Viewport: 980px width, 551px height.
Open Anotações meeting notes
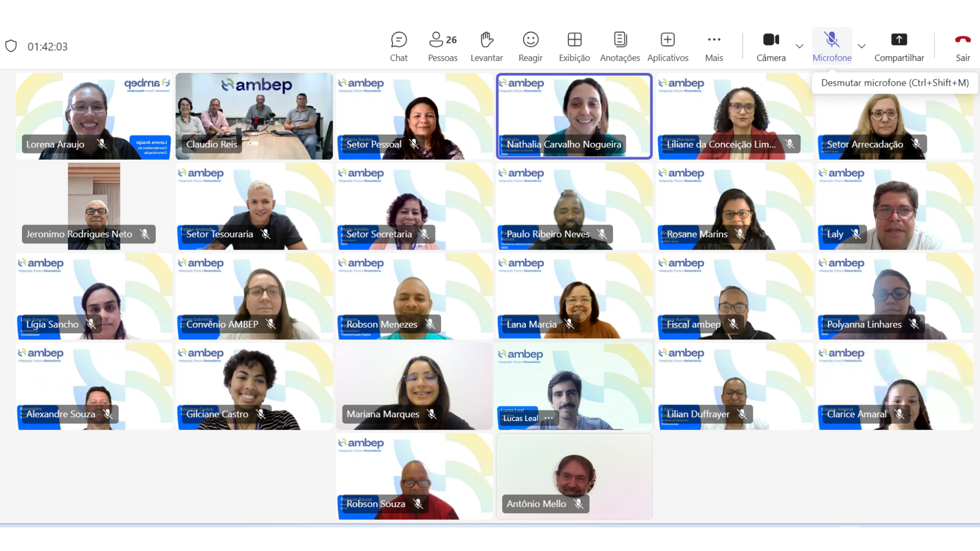coord(620,46)
